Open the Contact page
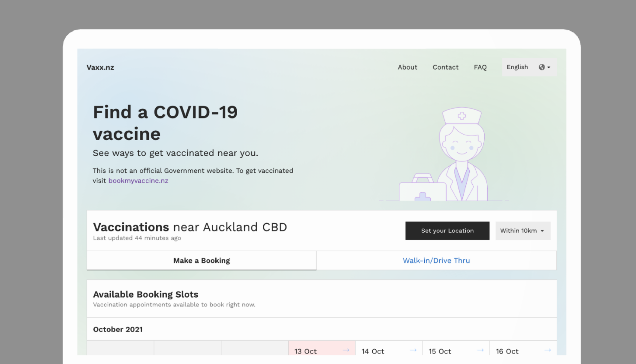636x364 pixels. [x=446, y=67]
